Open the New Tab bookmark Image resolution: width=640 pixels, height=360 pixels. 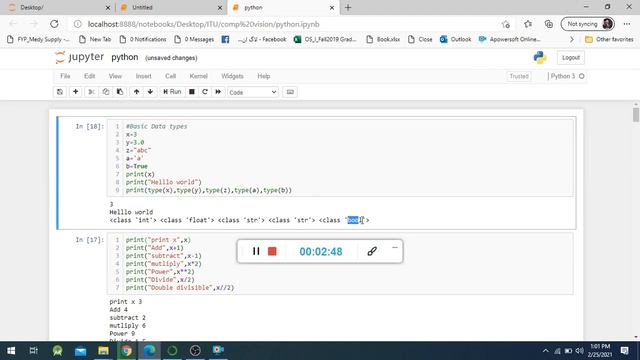(x=95, y=40)
